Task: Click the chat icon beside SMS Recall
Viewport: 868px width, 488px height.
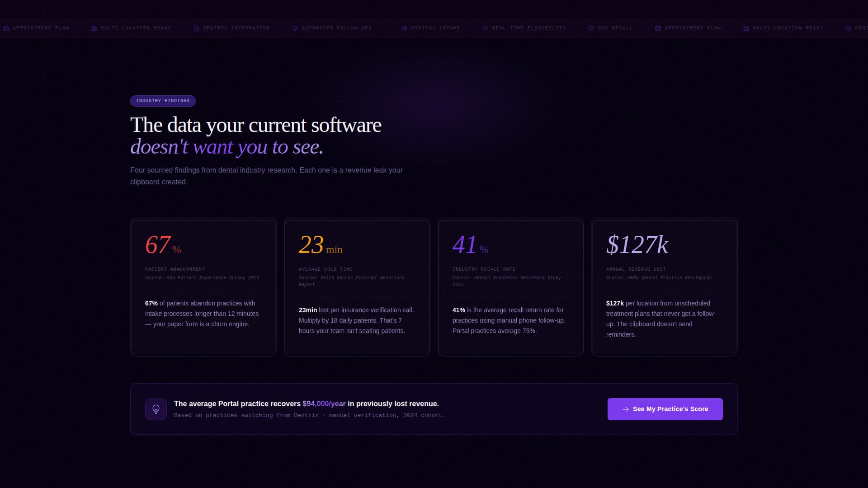Action: click(x=591, y=28)
